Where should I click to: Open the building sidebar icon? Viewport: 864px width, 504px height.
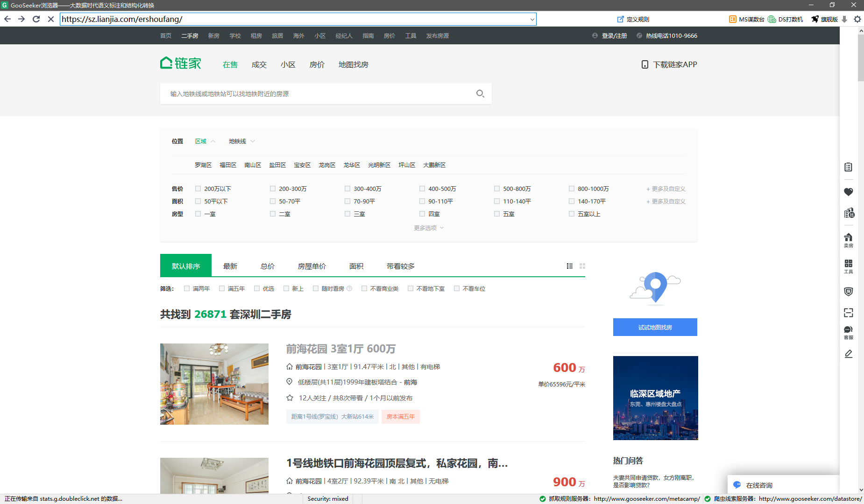849,213
